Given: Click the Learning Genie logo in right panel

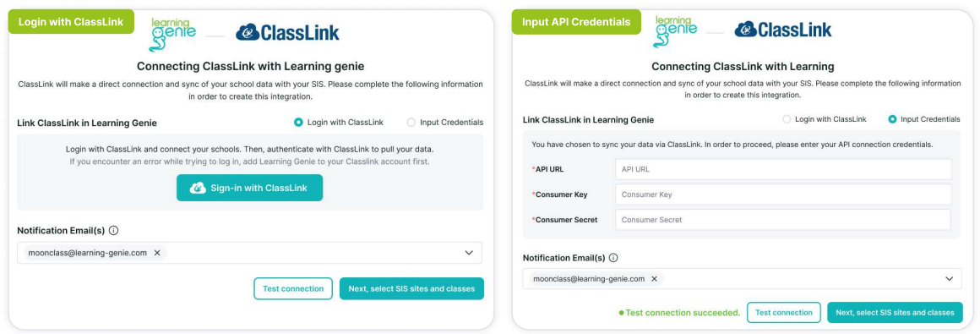Looking at the screenshot, I should coord(677,31).
